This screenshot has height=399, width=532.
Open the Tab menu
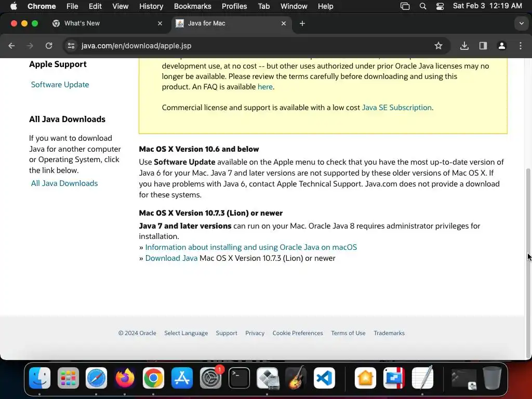coord(263,6)
